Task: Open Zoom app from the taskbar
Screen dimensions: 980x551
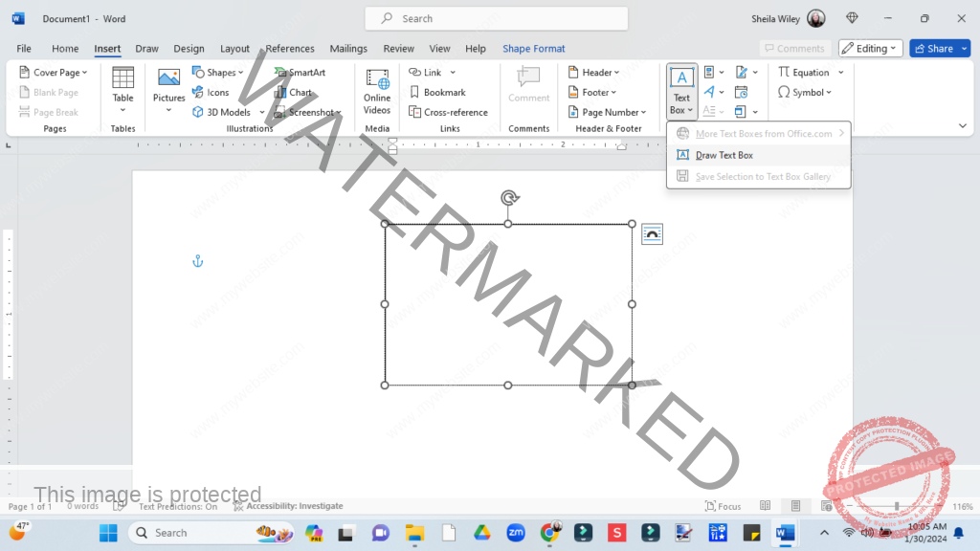Action: [x=516, y=533]
